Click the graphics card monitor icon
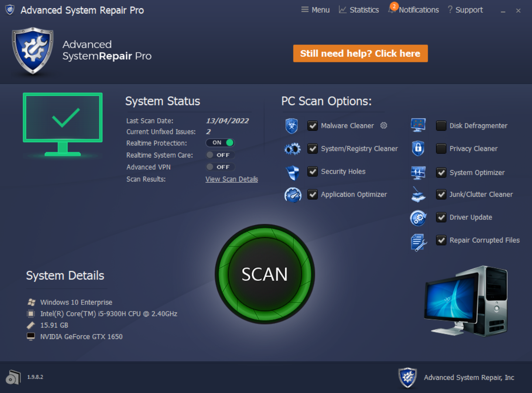532x393 pixels. (31, 337)
